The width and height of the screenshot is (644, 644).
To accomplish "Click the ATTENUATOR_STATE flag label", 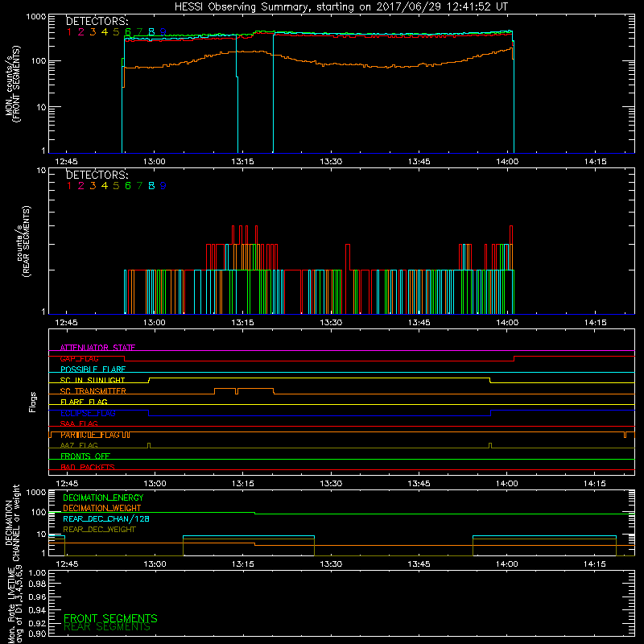I will point(97,348).
